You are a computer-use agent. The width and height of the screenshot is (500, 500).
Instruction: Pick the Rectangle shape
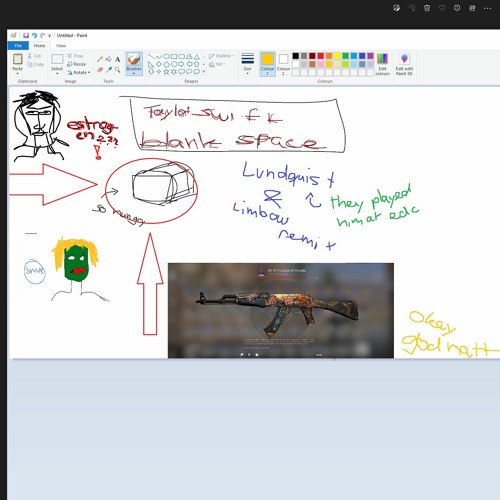click(174, 56)
